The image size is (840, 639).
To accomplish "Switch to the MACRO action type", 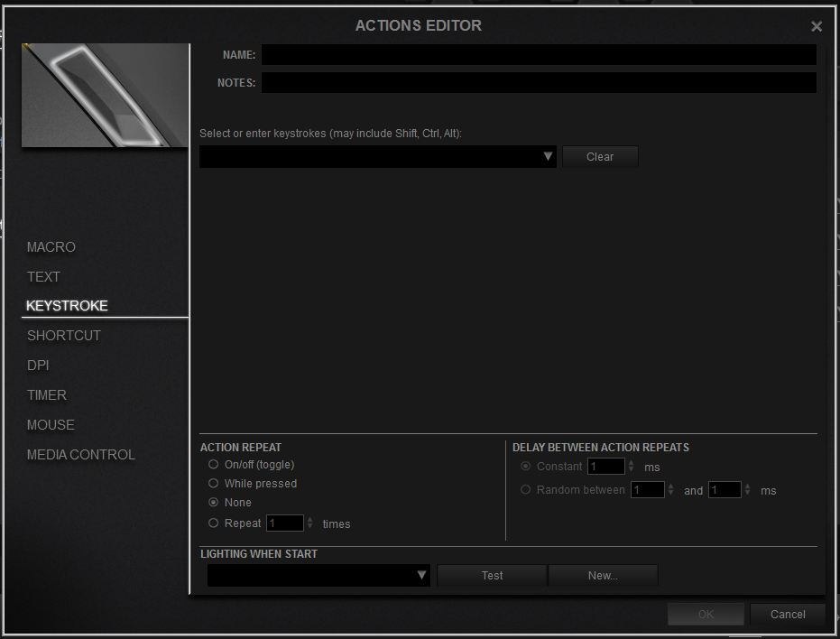I will pos(51,247).
